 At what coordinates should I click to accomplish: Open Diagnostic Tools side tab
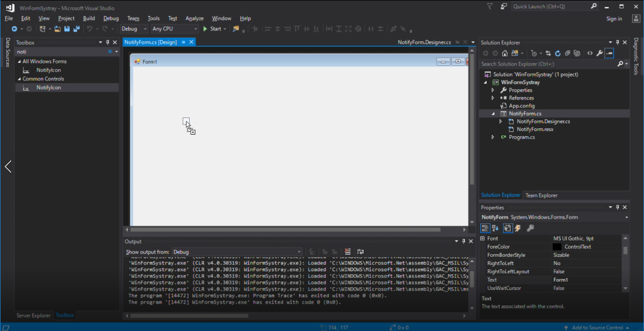636,57
